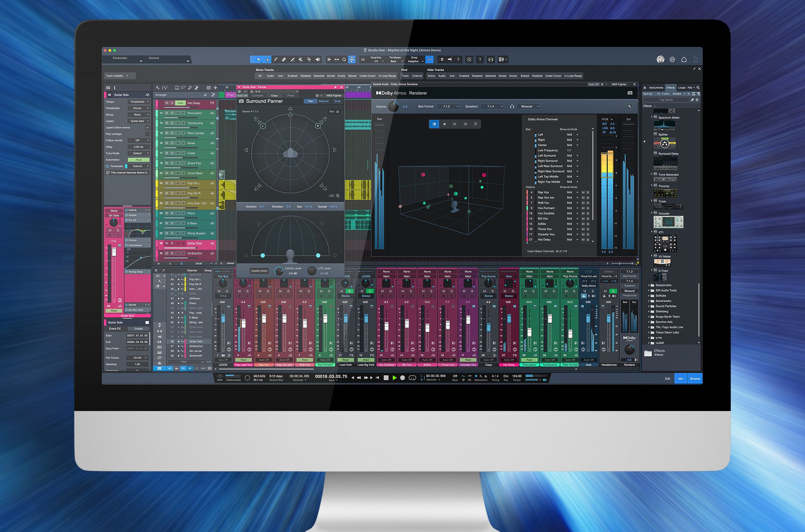Click the Stop button in transport
The image size is (805, 532).
[x=386, y=378]
